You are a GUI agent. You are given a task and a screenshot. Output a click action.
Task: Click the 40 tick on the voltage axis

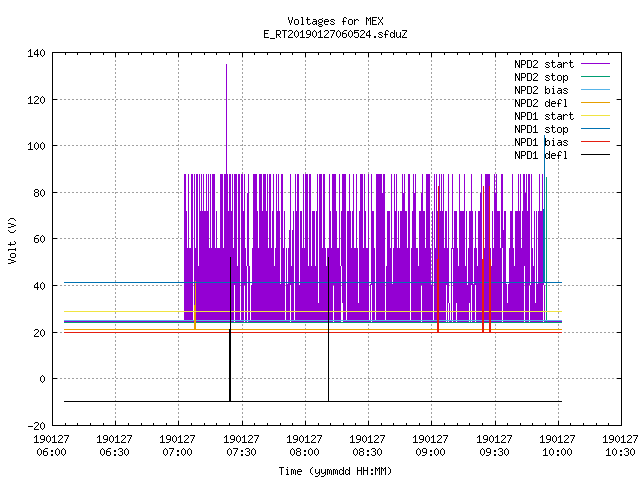click(40, 286)
